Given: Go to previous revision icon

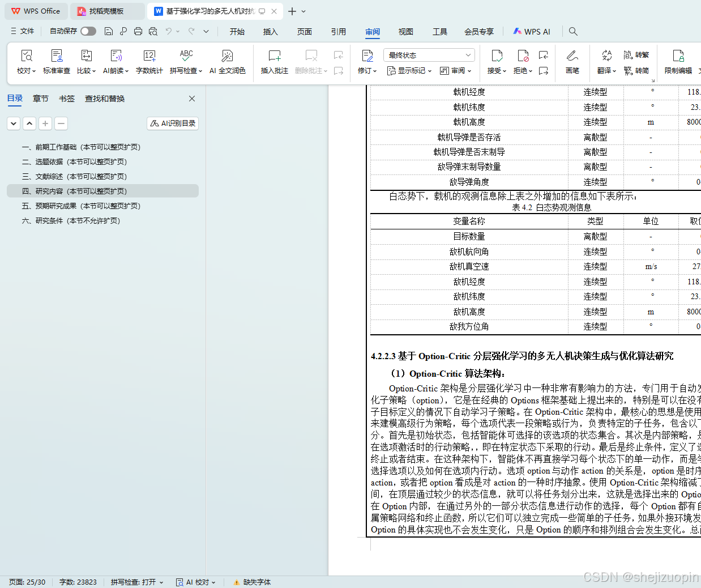Looking at the screenshot, I should coord(544,55).
